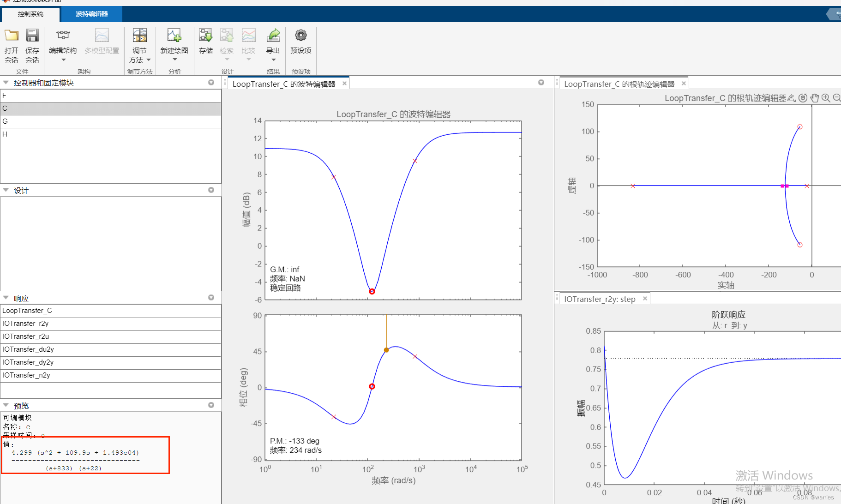Close the Bode editor tab
This screenshot has height=504, width=841.
coord(344,84)
